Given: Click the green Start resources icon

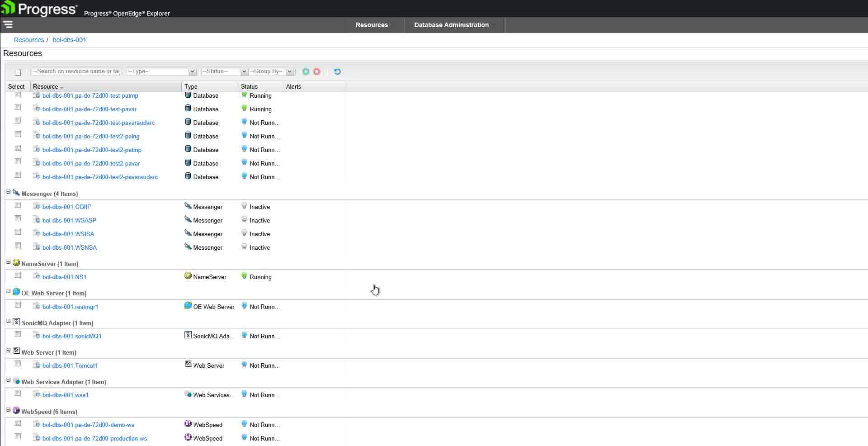Looking at the screenshot, I should (x=306, y=71).
